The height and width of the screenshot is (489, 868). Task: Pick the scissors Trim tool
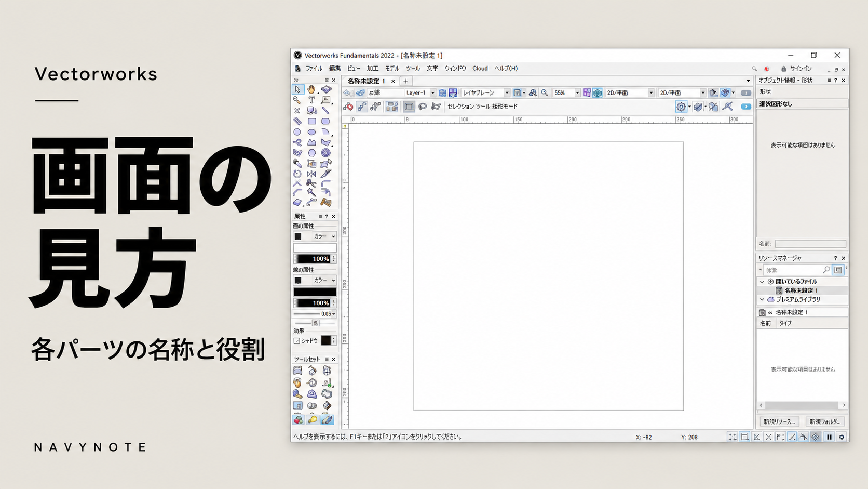(x=311, y=183)
